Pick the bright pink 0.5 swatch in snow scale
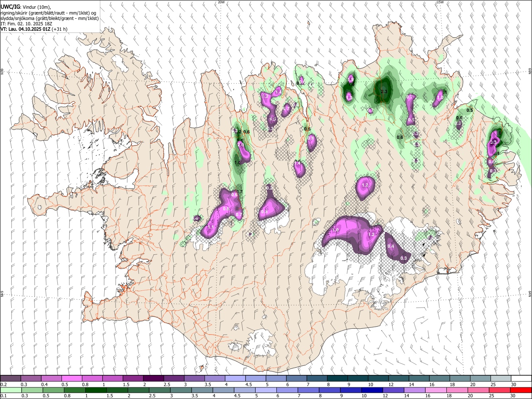Screen dimensions: 532x399 pyautogui.click(x=71, y=378)
